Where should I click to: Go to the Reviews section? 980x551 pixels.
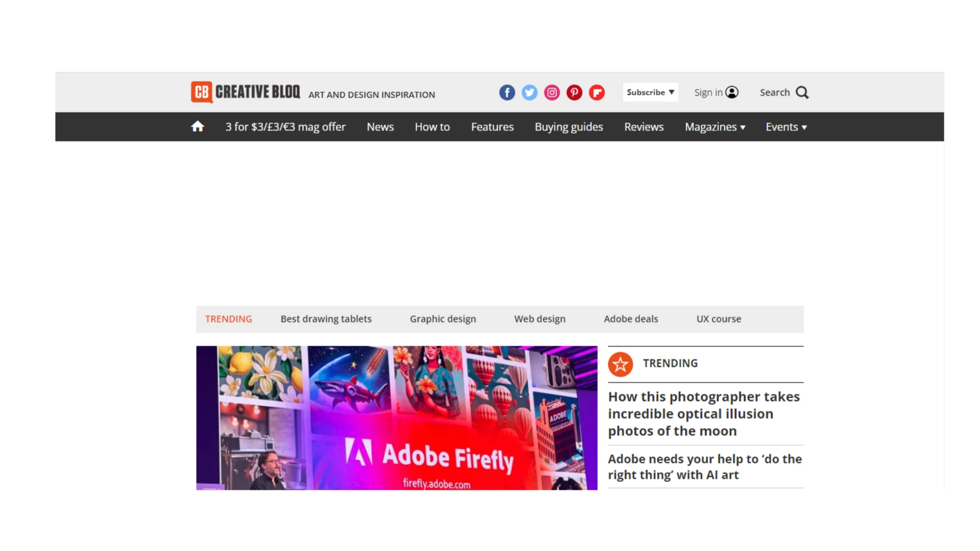[x=644, y=127]
